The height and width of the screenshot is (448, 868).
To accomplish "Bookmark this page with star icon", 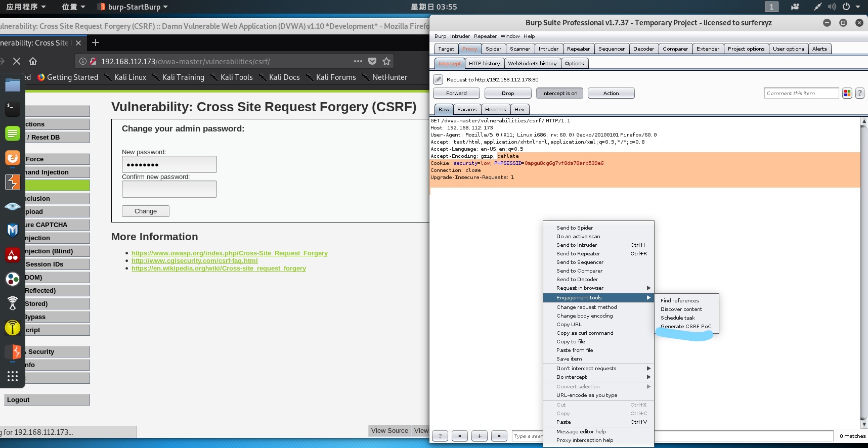I will (x=386, y=61).
